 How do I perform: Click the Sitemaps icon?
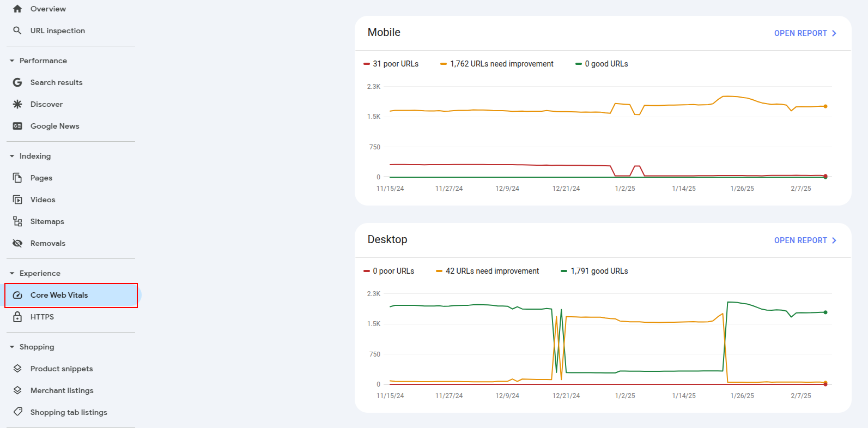click(x=17, y=221)
